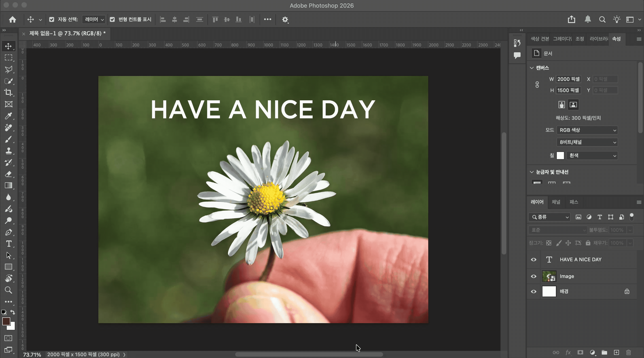The width and height of the screenshot is (644, 358).
Task: Create a new layer with plus icon
Action: (616, 352)
